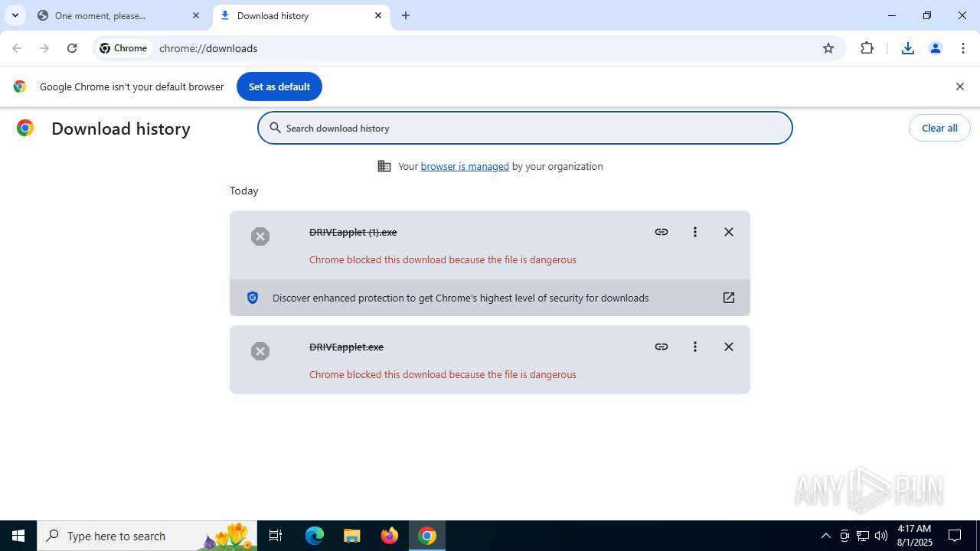980x551 pixels.
Task: Close the Download history tab
Action: (378, 15)
